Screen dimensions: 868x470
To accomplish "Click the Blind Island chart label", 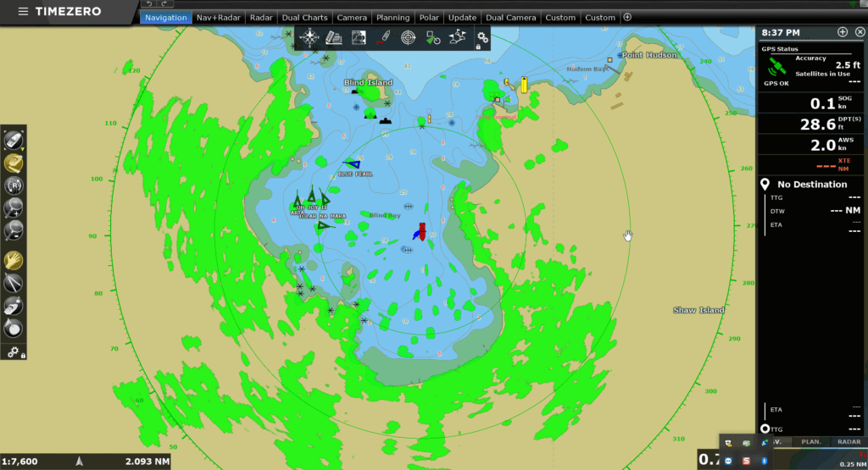I will [x=368, y=82].
